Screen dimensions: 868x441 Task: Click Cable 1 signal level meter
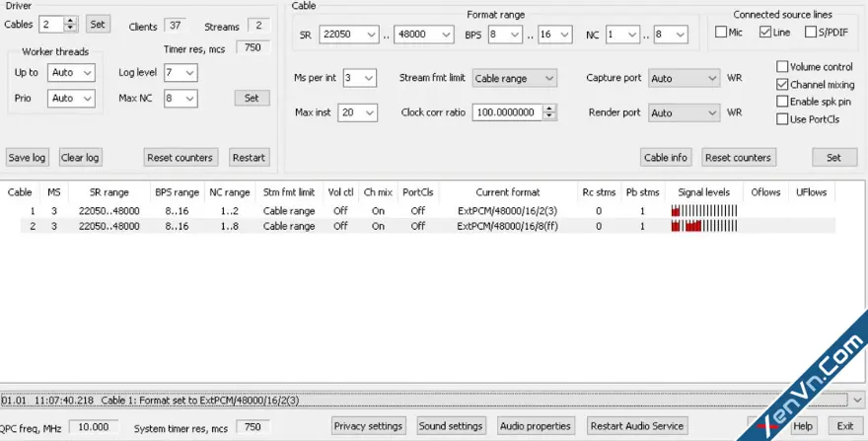pos(704,211)
